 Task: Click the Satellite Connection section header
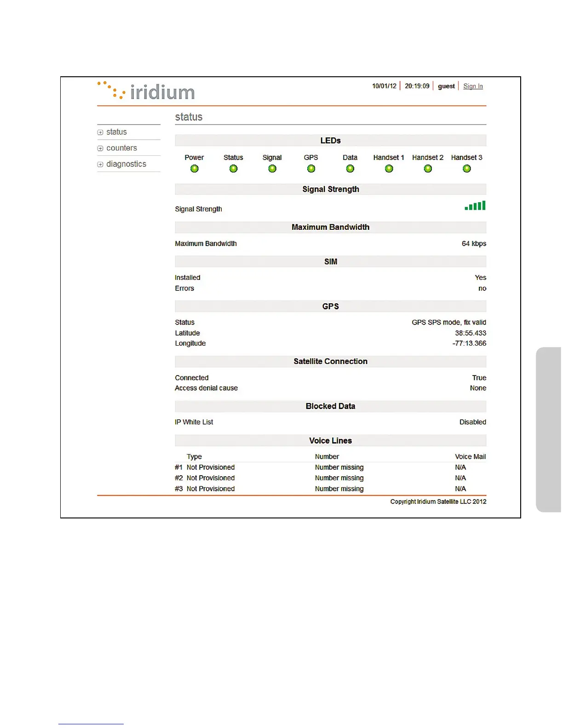[x=331, y=361]
